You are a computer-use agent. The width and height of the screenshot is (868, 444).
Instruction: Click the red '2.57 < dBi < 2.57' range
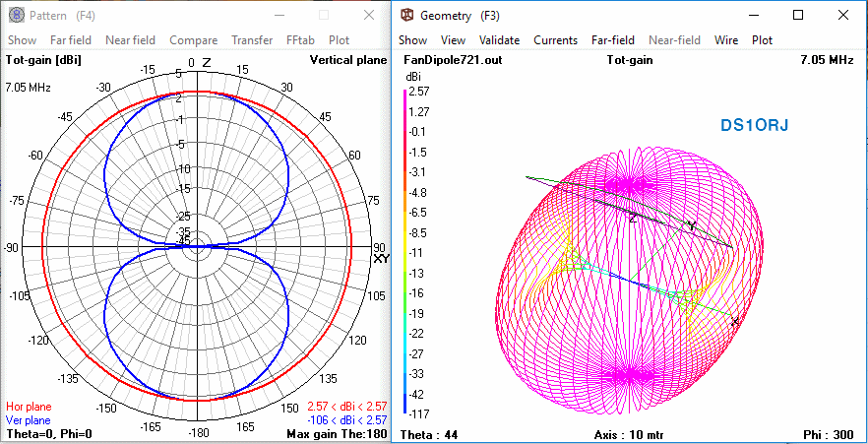(346, 407)
